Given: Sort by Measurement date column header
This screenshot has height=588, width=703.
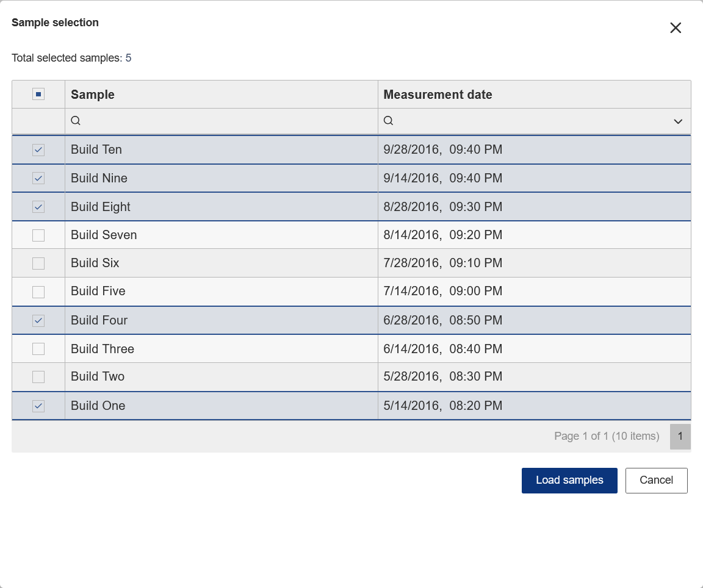Looking at the screenshot, I should tap(438, 95).
